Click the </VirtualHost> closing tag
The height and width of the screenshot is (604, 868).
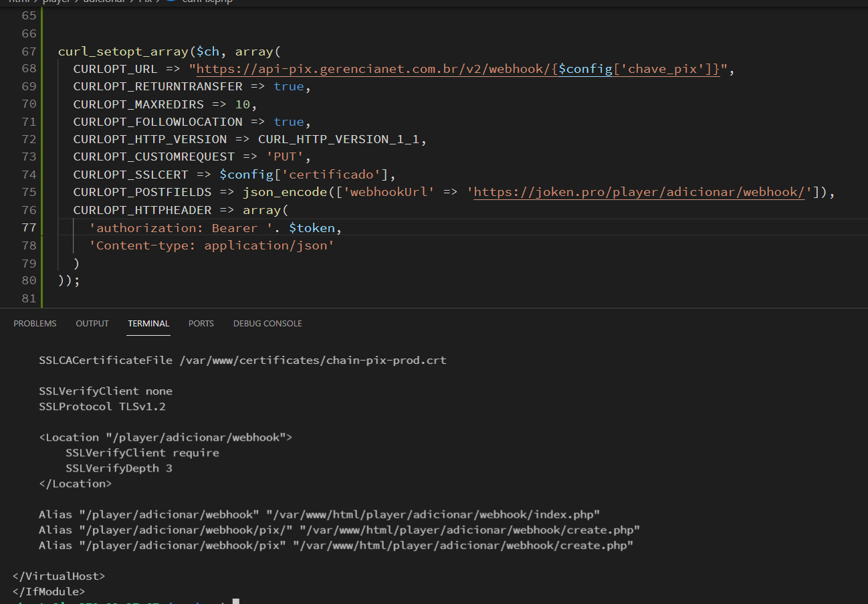59,576
